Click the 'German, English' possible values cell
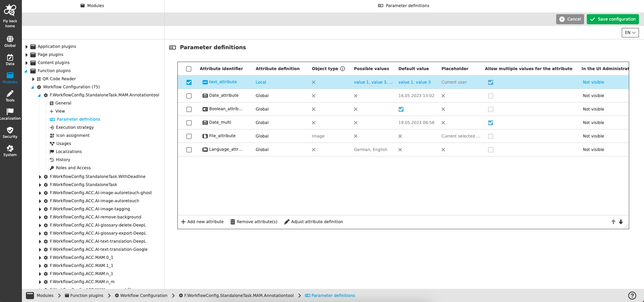The image size is (644, 302). (370, 150)
